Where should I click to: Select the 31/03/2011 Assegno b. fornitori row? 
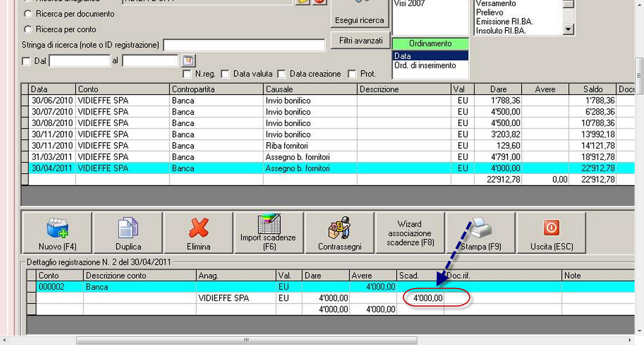(x=328, y=157)
